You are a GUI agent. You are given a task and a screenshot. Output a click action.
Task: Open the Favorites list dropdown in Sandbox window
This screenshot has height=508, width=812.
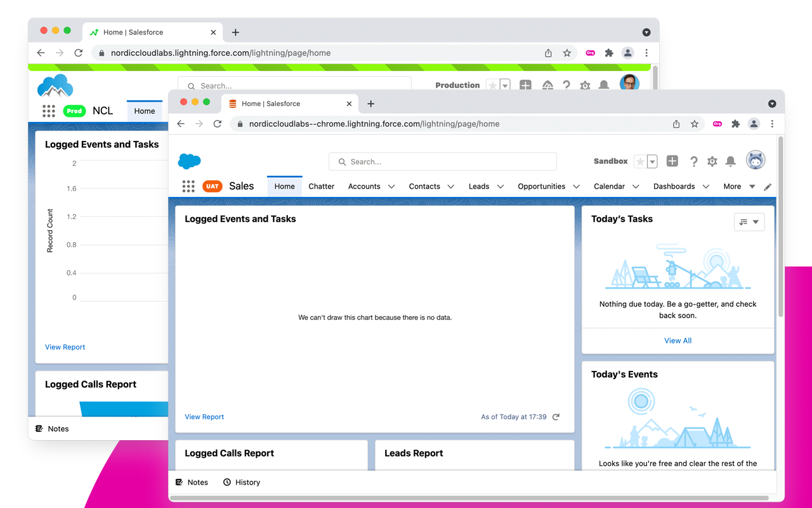652,161
